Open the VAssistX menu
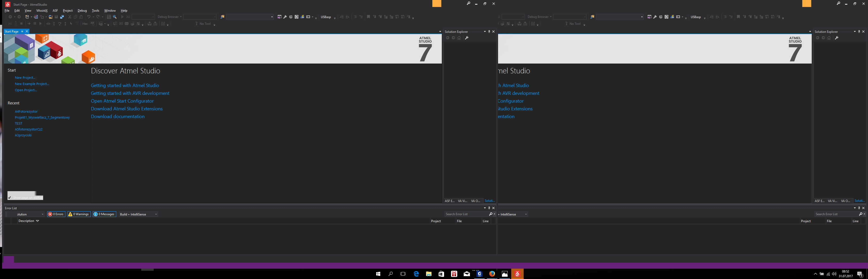This screenshot has height=279, width=868. point(42,10)
